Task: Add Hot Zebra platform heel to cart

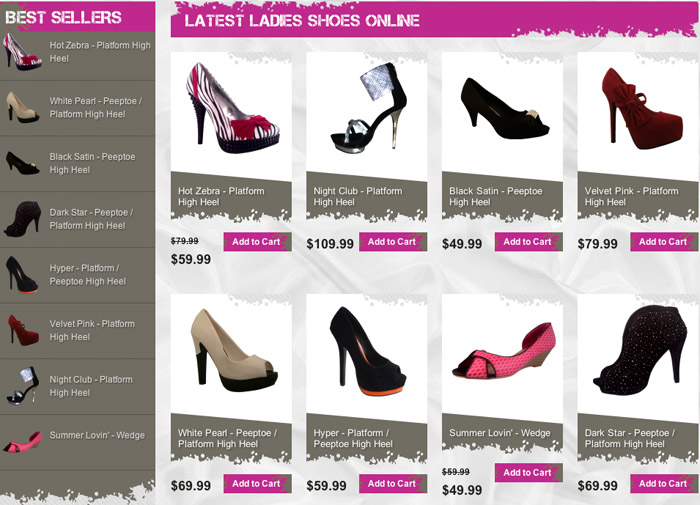Action: [x=258, y=242]
